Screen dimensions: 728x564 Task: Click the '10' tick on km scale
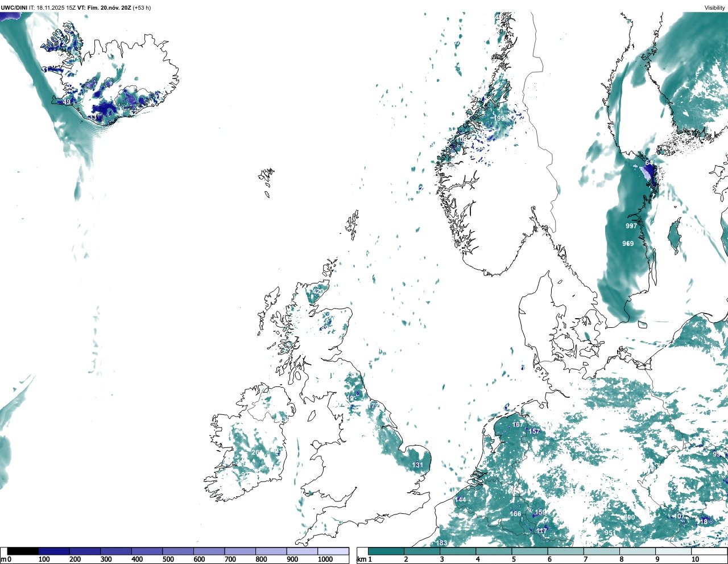pyautogui.click(x=695, y=559)
